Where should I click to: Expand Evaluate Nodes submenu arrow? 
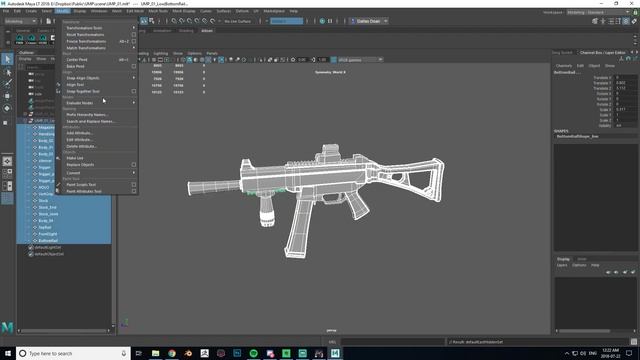[133, 103]
